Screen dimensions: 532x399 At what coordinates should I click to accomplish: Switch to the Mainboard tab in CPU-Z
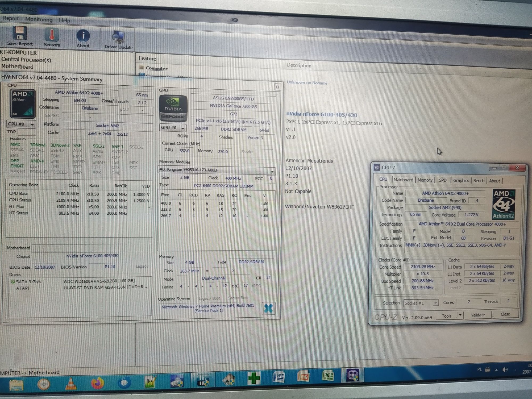pos(403,180)
